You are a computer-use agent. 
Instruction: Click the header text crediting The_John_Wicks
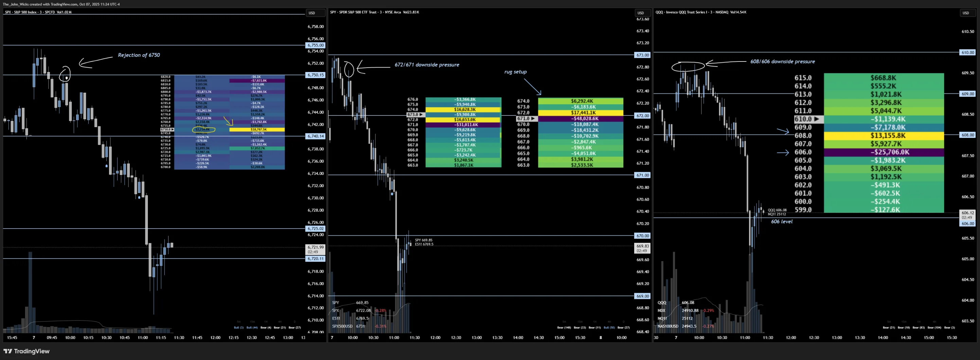point(61,4)
